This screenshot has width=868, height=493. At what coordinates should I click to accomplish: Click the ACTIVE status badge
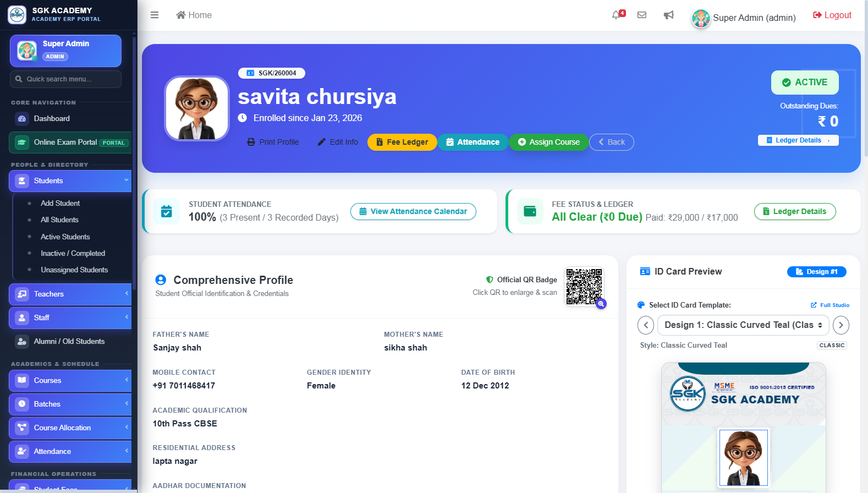point(805,83)
